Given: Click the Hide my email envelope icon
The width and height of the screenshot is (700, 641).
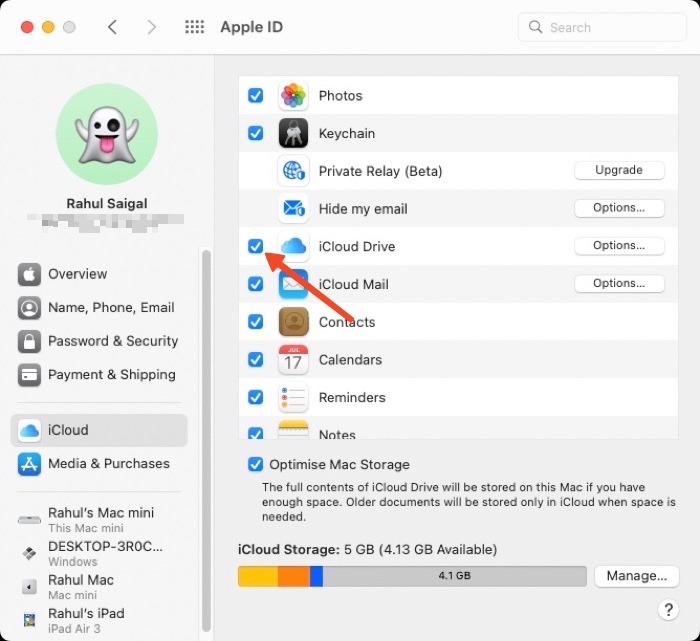Looking at the screenshot, I should click(x=293, y=208).
